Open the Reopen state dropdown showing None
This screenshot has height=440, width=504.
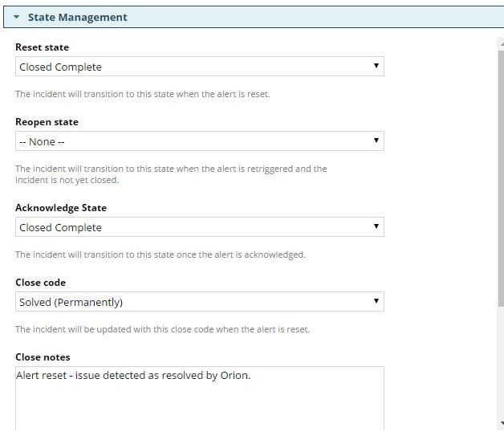pyautogui.click(x=193, y=141)
